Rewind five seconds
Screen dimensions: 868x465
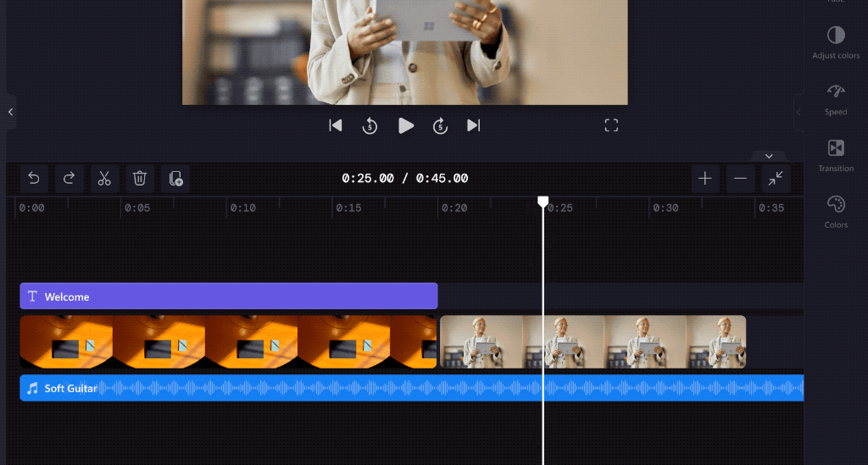(x=370, y=126)
